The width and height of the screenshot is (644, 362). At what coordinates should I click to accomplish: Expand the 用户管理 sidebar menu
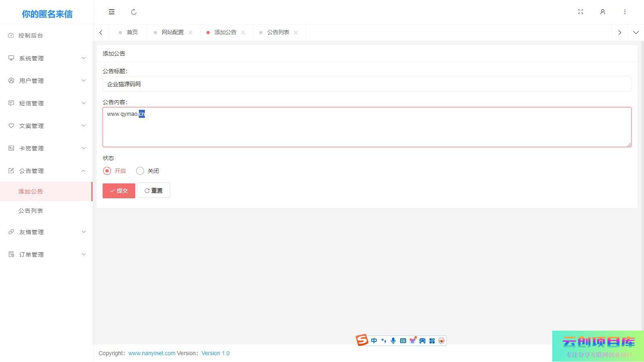pos(46,81)
